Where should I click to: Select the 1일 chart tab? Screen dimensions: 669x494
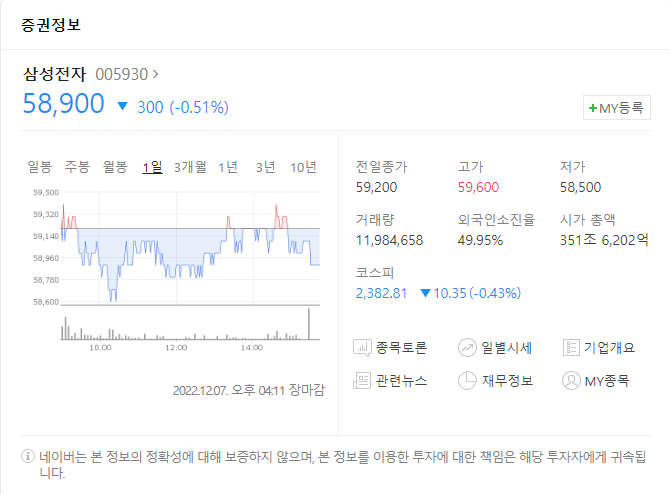[152, 167]
